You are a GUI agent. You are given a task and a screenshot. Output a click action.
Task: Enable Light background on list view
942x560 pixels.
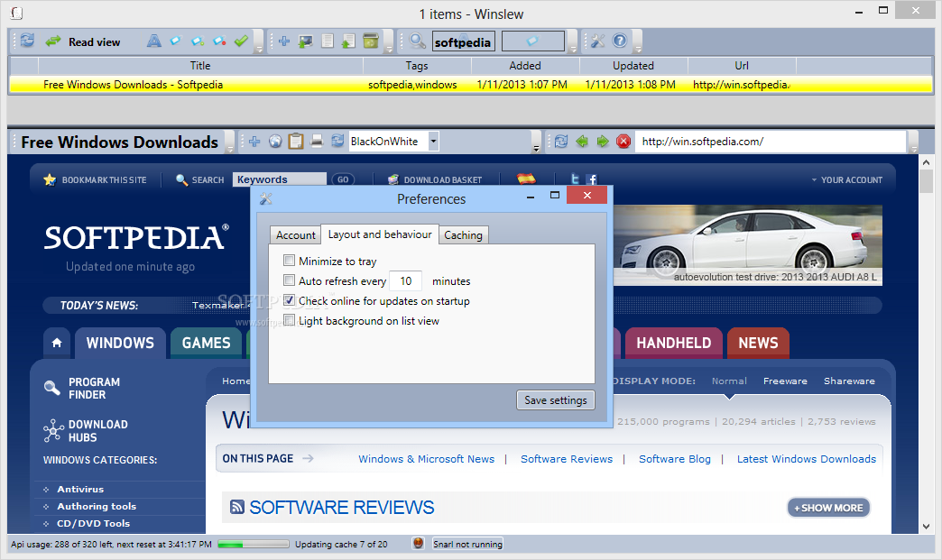[289, 320]
